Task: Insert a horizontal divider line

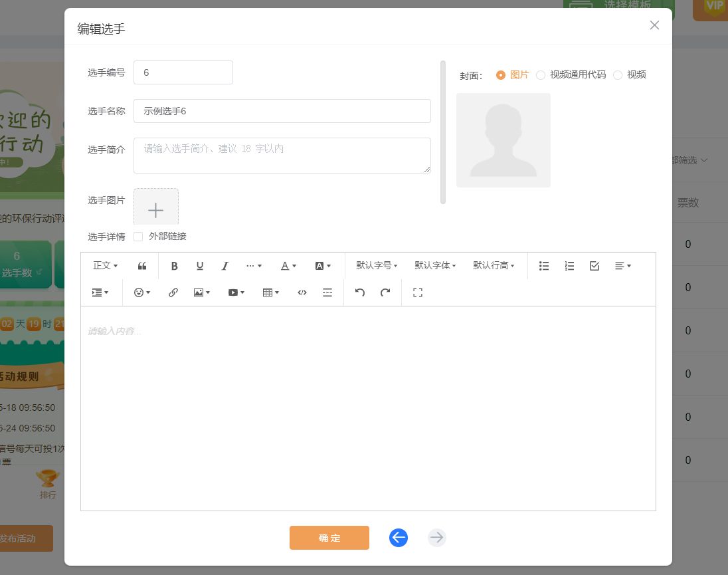Action: click(x=327, y=292)
